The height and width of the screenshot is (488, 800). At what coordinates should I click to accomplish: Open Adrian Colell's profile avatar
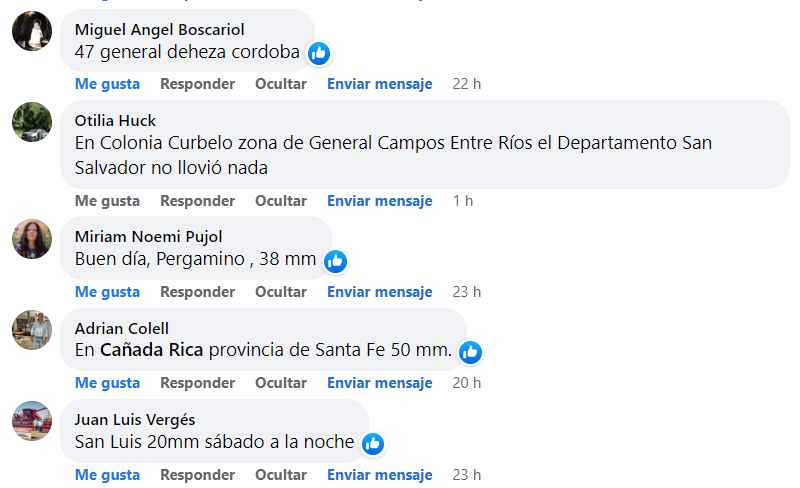tap(32, 330)
